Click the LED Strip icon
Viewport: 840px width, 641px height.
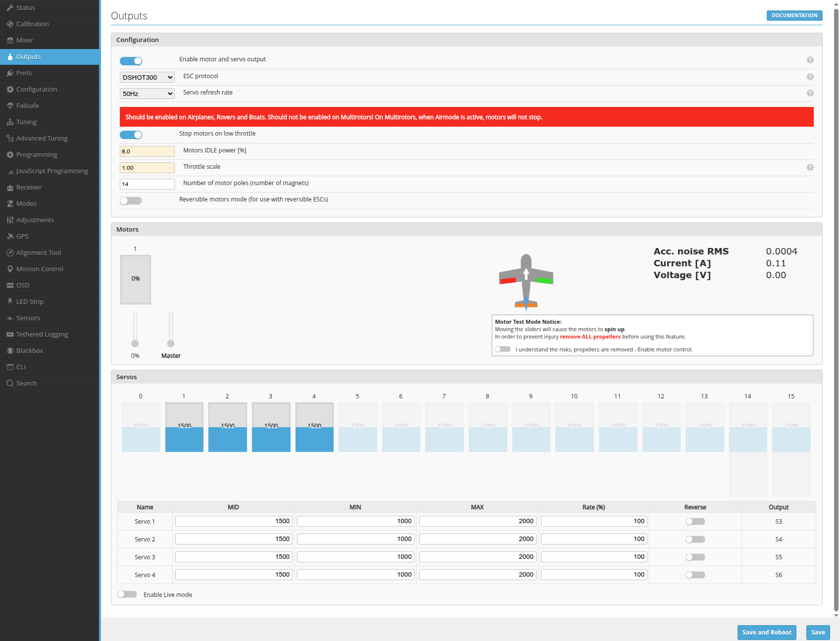tap(10, 301)
